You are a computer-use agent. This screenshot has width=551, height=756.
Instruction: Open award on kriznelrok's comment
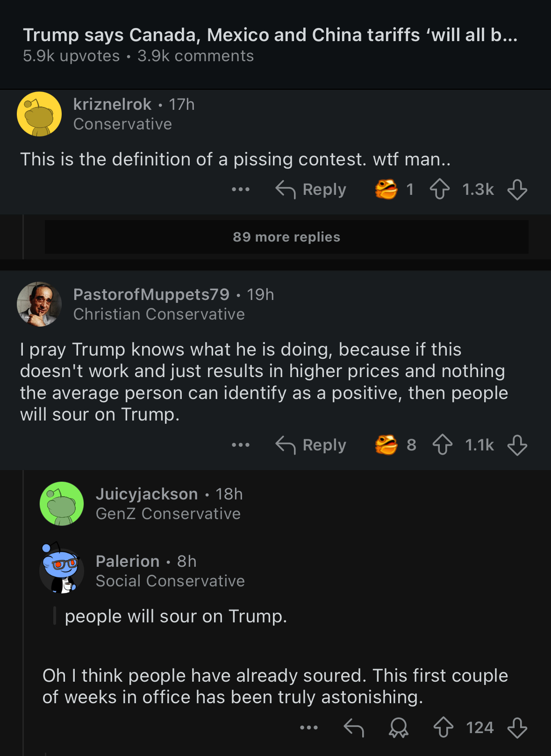click(386, 190)
